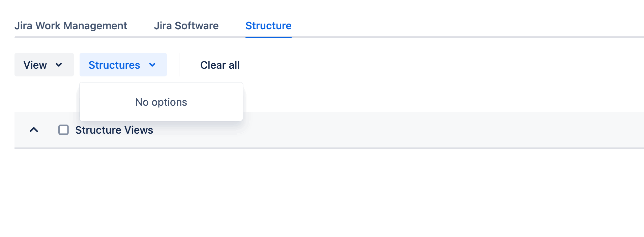
Task: Click inside the open Structures dropdown panel
Action: 161,102
